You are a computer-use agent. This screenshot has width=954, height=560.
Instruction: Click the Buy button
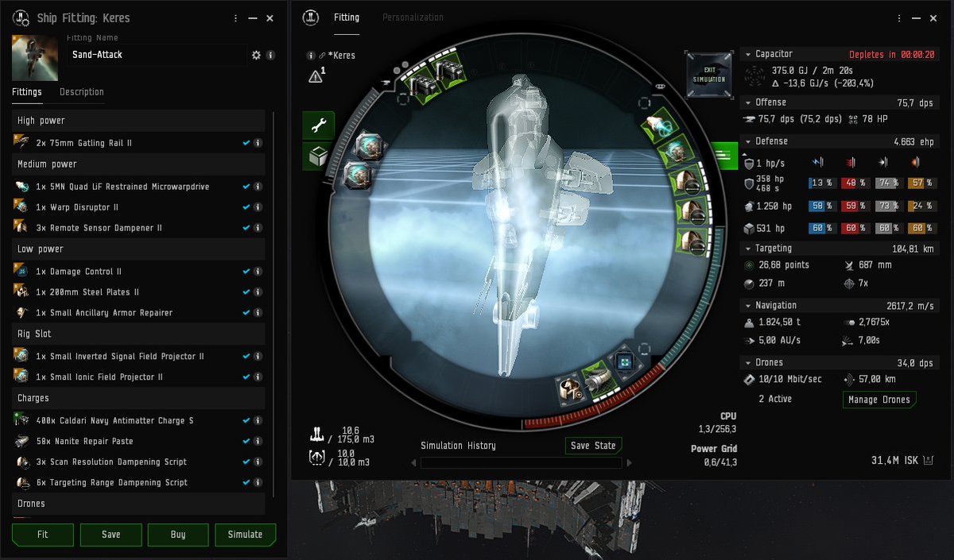click(178, 535)
